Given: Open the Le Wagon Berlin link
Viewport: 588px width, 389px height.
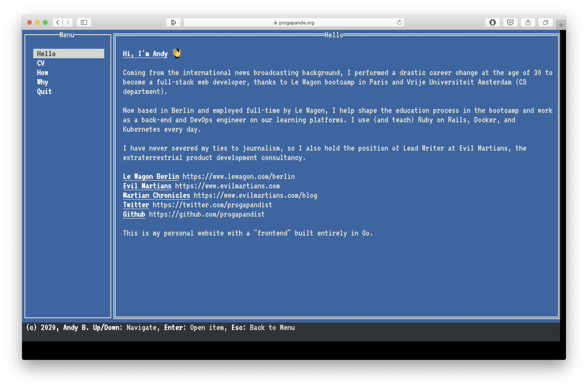Looking at the screenshot, I should pyautogui.click(x=151, y=176).
